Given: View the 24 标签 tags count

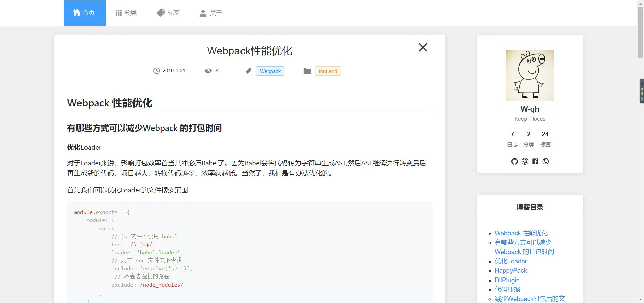Looking at the screenshot, I should 545,139.
